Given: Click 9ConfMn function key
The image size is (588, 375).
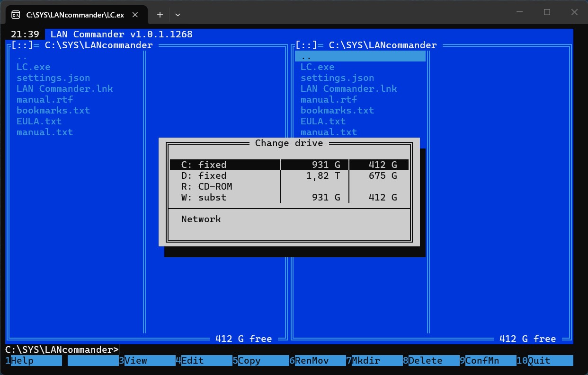Looking at the screenshot, I should 488,360.
